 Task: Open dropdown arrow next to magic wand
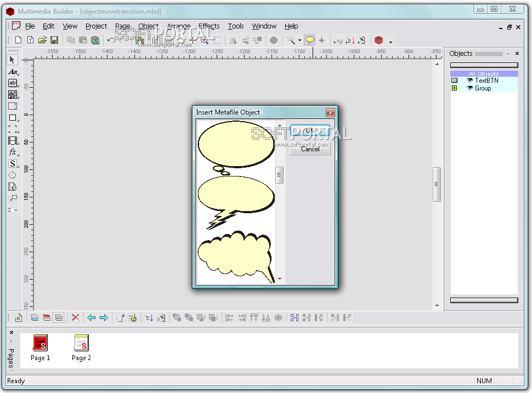tap(299, 41)
